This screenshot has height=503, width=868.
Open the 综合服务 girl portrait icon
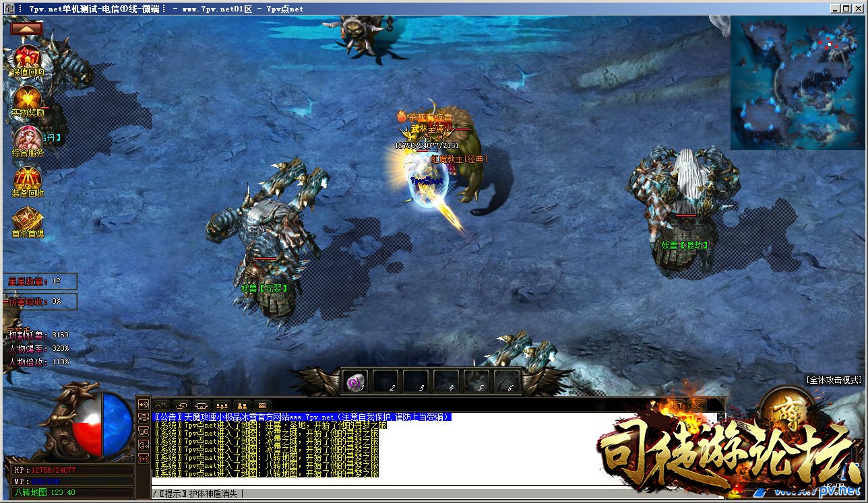tap(28, 141)
